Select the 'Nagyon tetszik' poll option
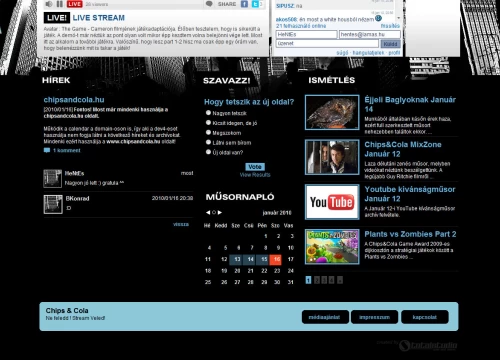This screenshot has width=500, height=360. click(x=208, y=113)
